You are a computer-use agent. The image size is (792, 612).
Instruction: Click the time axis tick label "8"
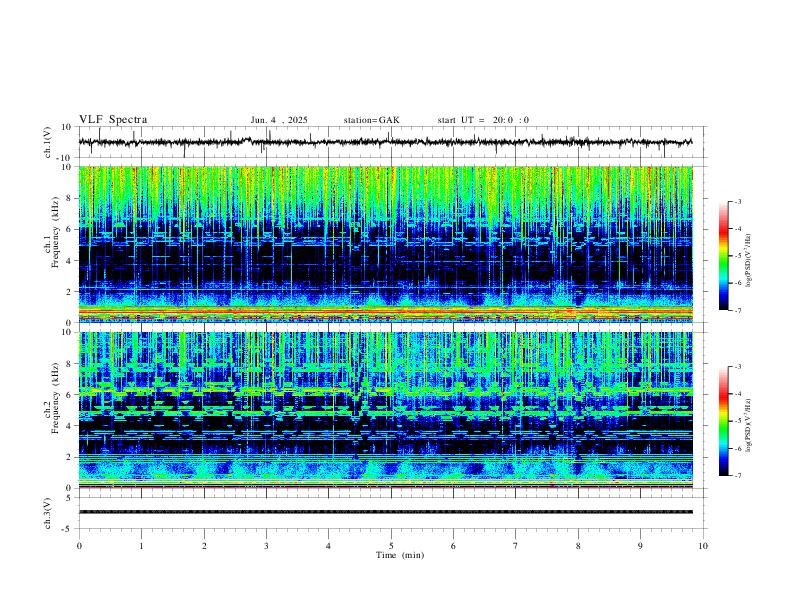pyautogui.click(x=578, y=546)
